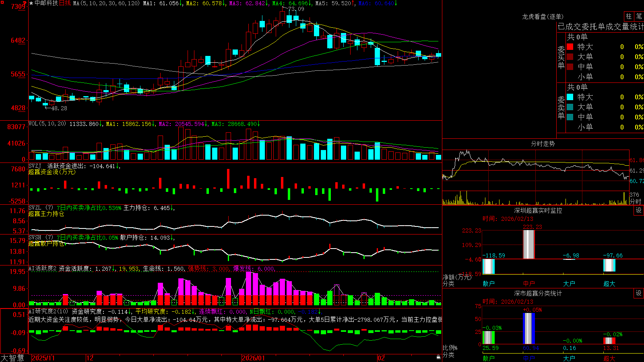Open the 设 settings for 深市超赢分类统计

coord(638,293)
